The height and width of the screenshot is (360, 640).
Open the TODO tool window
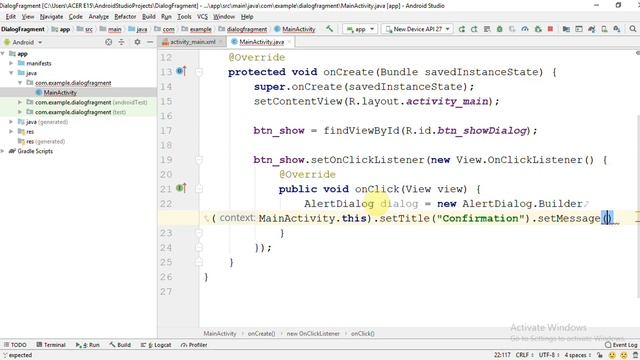point(16,345)
